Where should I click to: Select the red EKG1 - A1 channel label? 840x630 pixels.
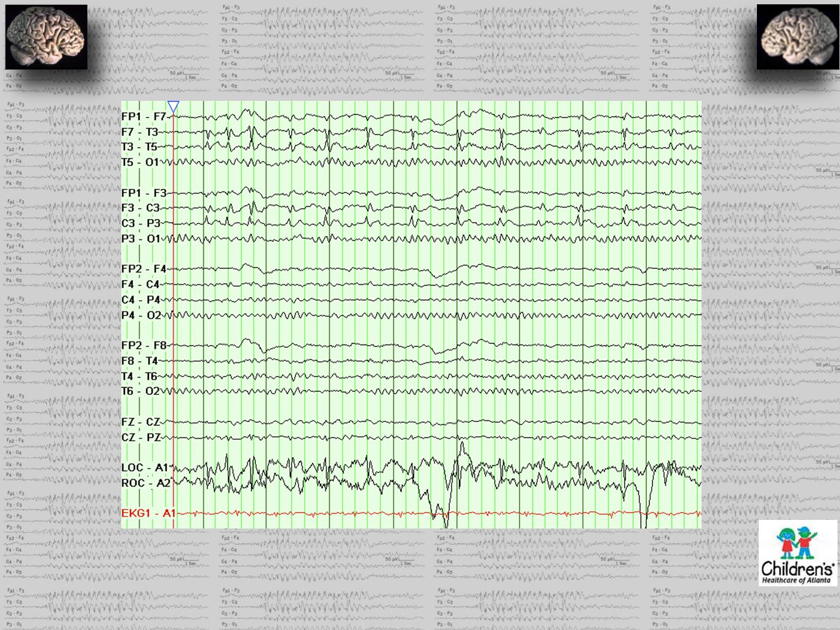[x=149, y=513]
